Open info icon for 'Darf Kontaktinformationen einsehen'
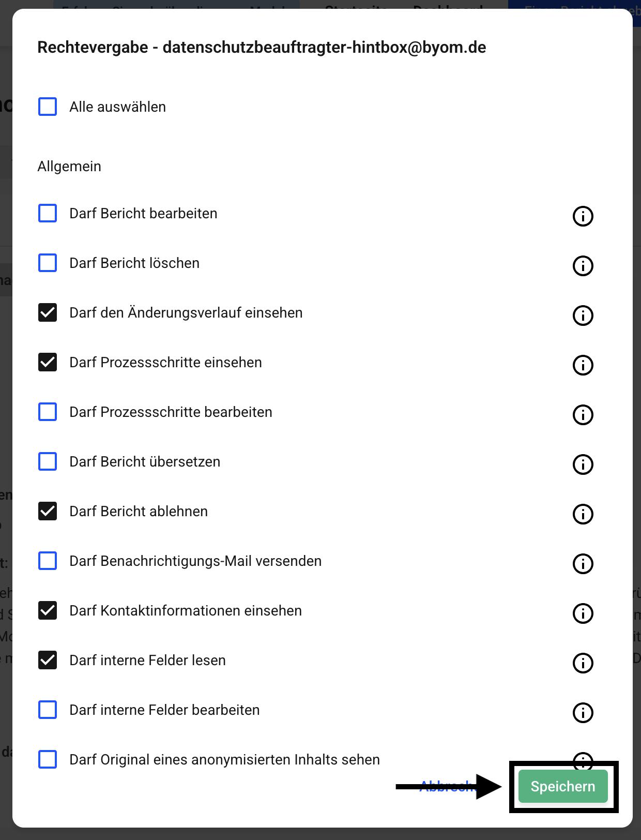 click(583, 613)
